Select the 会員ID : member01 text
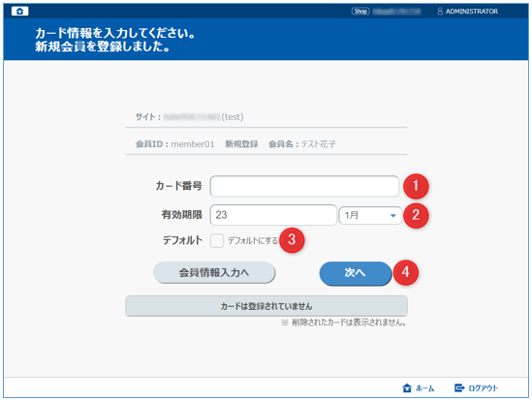The image size is (532, 401). [175, 144]
